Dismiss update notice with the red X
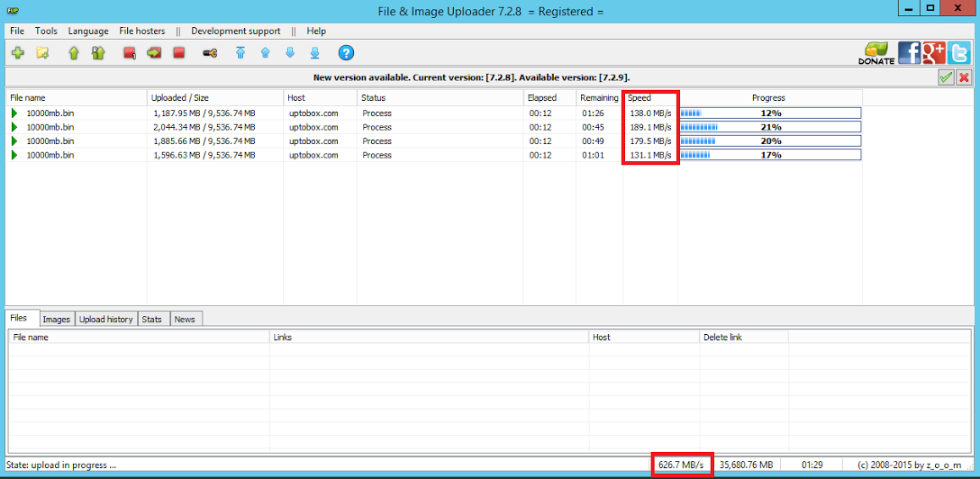The image size is (980, 479). click(964, 77)
